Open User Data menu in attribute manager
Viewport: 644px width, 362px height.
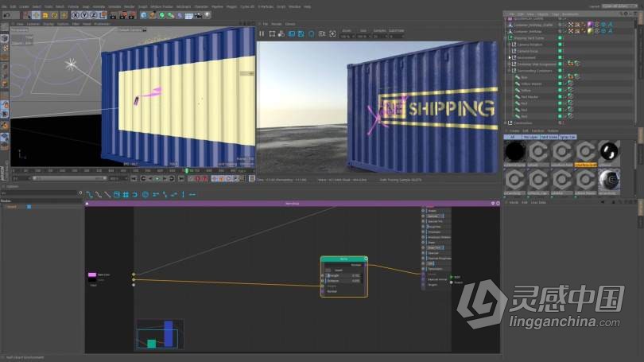538,203
